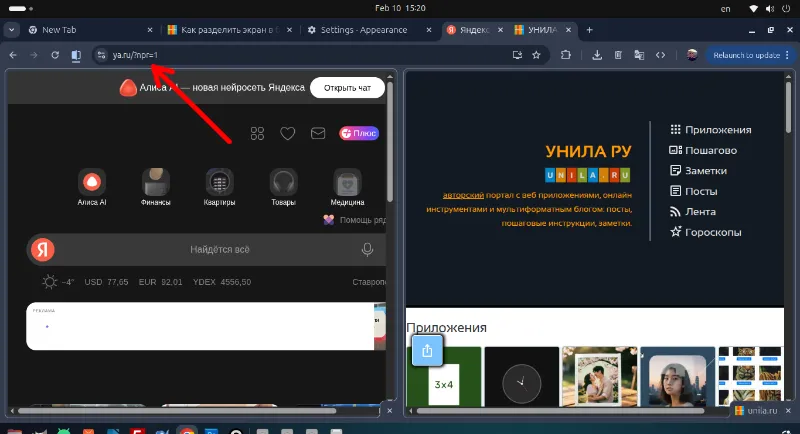Click the browser reload button
The width and height of the screenshot is (800, 434).
pyautogui.click(x=55, y=55)
